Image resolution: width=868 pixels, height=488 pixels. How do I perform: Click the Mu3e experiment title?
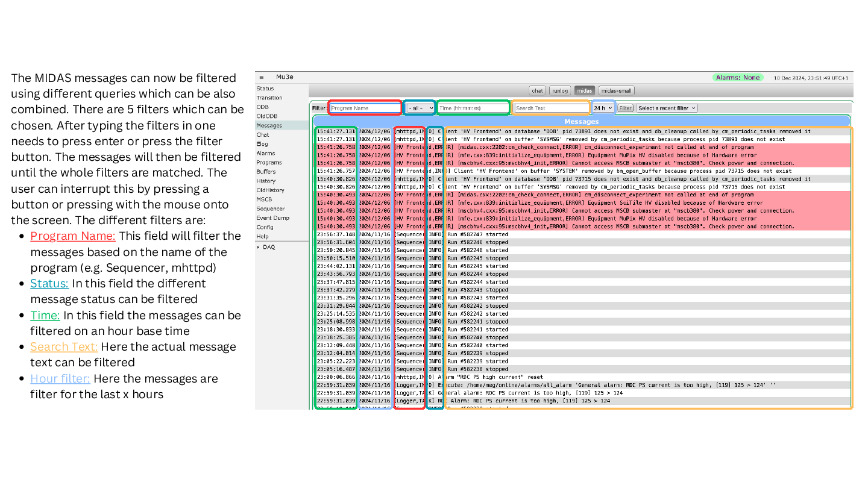(285, 77)
